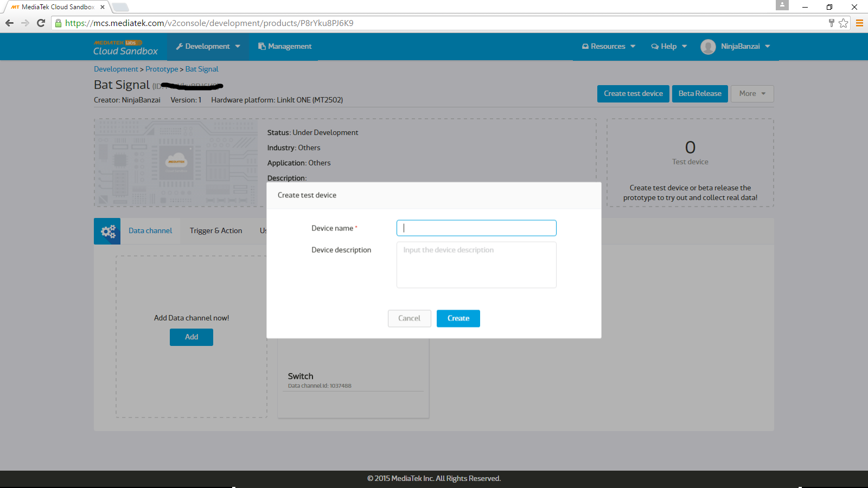Screen dimensions: 868x488
Task: Click the Chrome user profile icon
Action: 782,5
